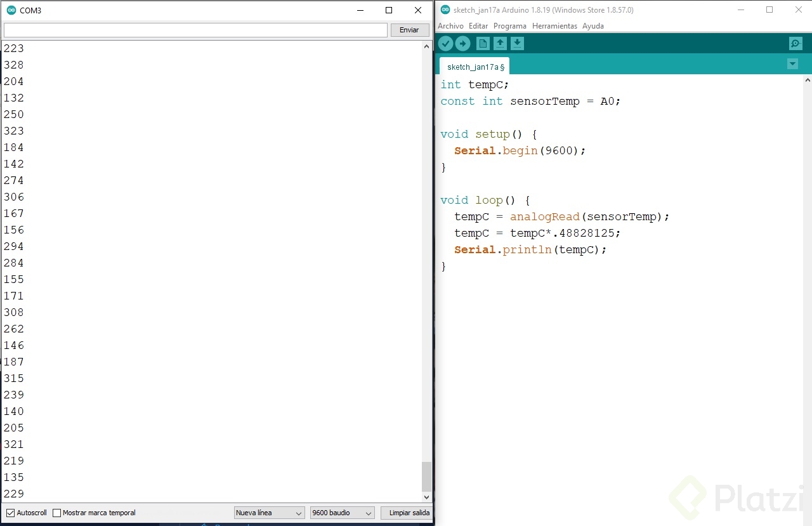Click the serial output value 156
The width and height of the screenshot is (812, 526).
click(x=14, y=230)
